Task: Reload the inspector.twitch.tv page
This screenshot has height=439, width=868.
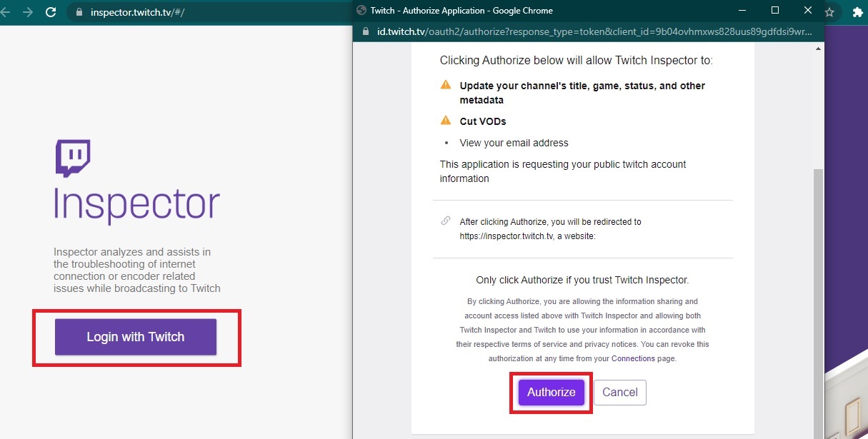Action: [x=51, y=12]
